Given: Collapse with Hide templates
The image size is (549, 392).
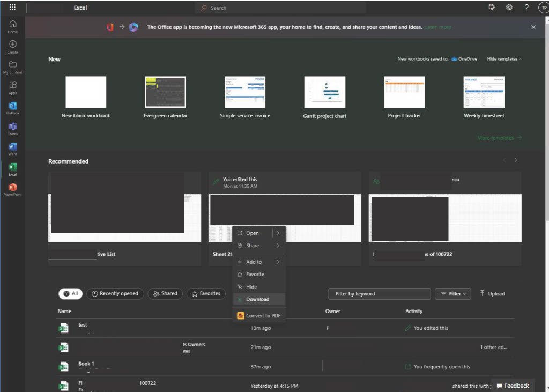Looking at the screenshot, I should pyautogui.click(x=504, y=59).
